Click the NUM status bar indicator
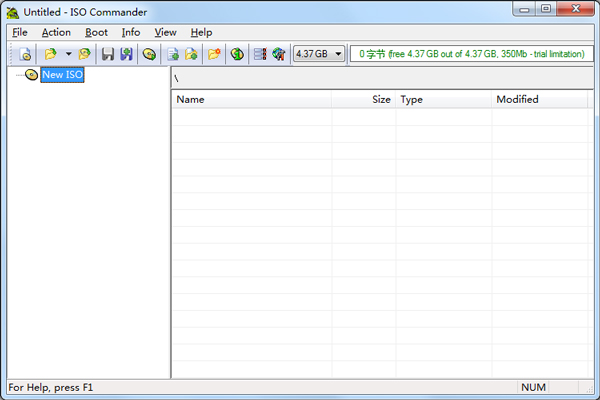This screenshot has width=600, height=400. 533,387
